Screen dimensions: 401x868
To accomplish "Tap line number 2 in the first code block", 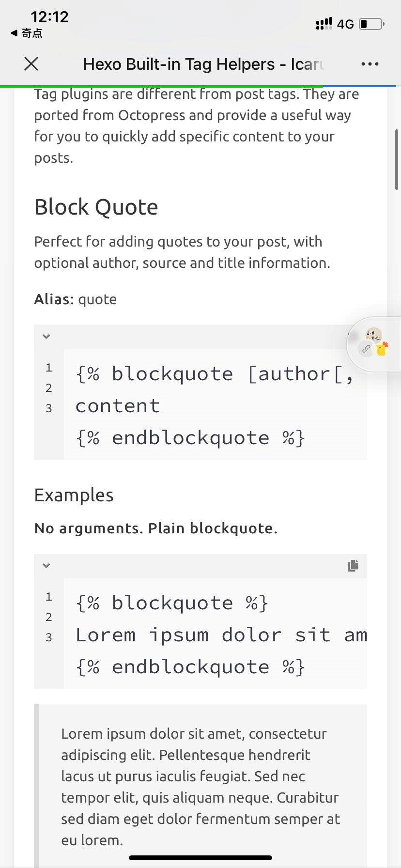I will pos(48,387).
